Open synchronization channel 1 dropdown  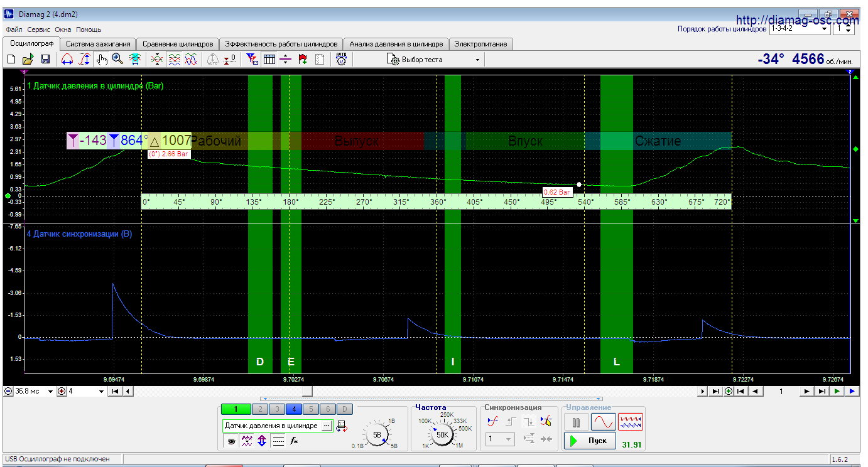[500, 438]
